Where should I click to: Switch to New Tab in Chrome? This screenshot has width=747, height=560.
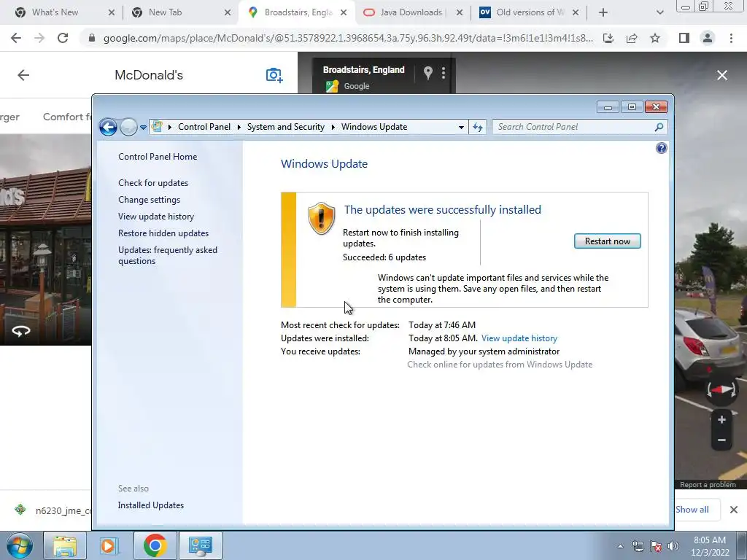point(165,12)
